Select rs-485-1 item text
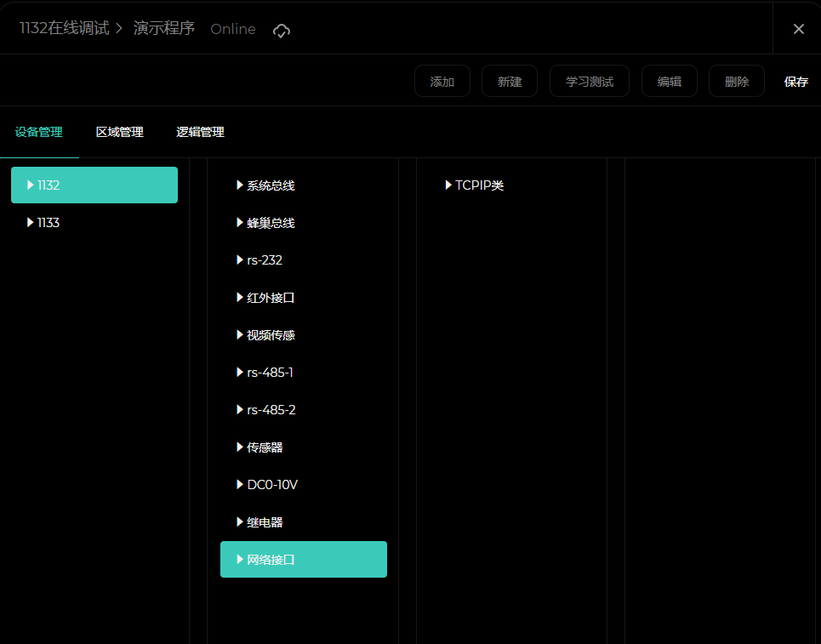The image size is (821, 644). [270, 373]
